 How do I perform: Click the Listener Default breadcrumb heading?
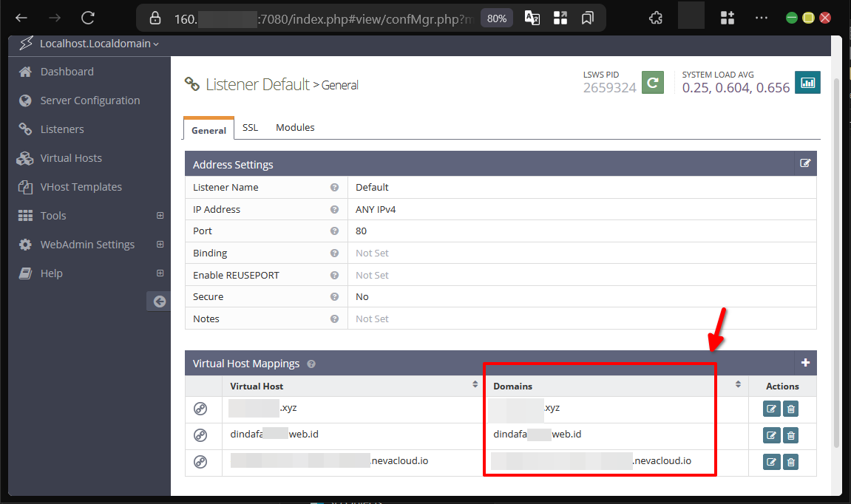(x=257, y=85)
